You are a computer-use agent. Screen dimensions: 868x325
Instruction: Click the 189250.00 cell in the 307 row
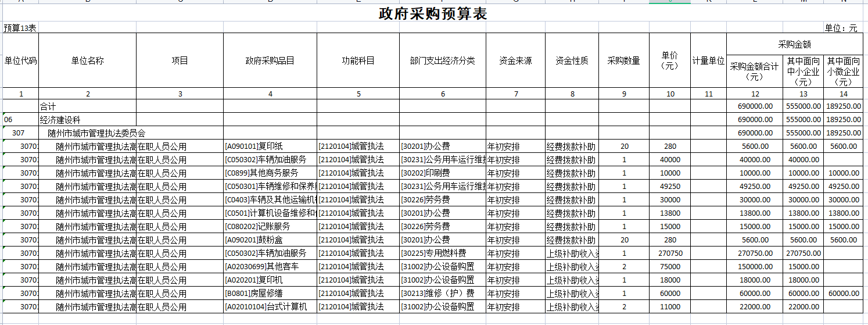843,133
